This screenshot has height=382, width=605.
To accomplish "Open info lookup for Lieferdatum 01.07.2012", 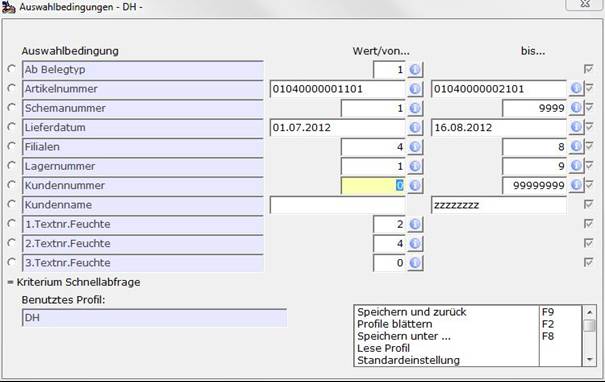I will click(x=415, y=128).
